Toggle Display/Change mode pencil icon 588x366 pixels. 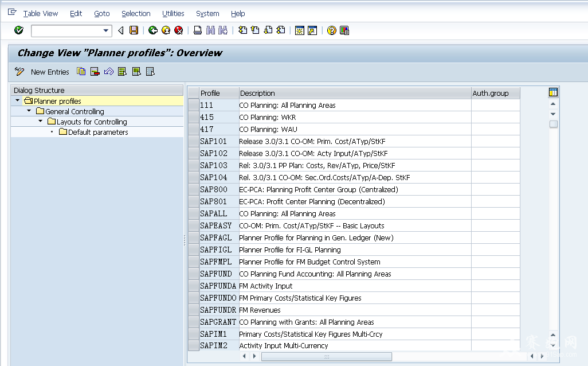pos(19,71)
